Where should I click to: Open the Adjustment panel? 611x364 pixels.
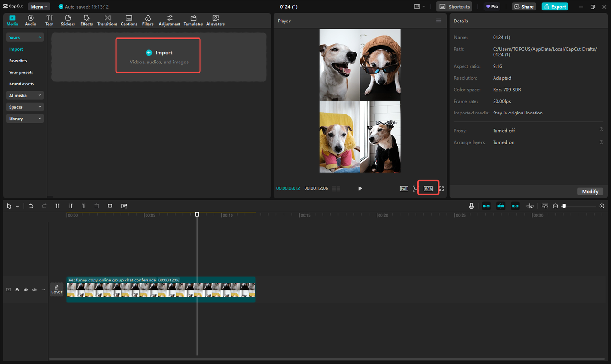[169, 20]
